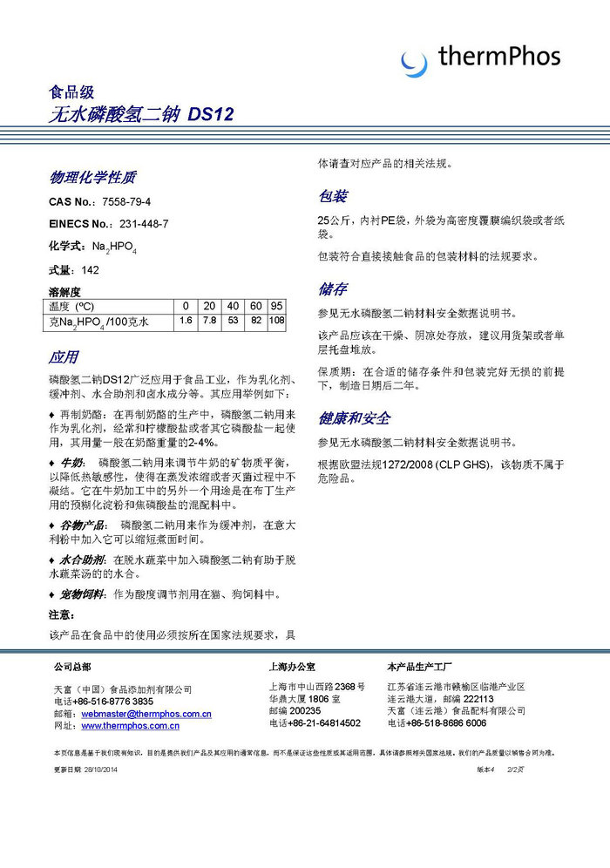Click the 储存 section heading
Screen dimensions: 610x868
click(x=333, y=288)
